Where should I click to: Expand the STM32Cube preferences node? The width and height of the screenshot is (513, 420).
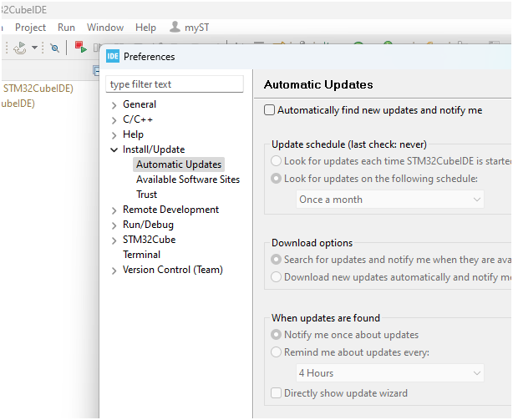click(x=114, y=240)
